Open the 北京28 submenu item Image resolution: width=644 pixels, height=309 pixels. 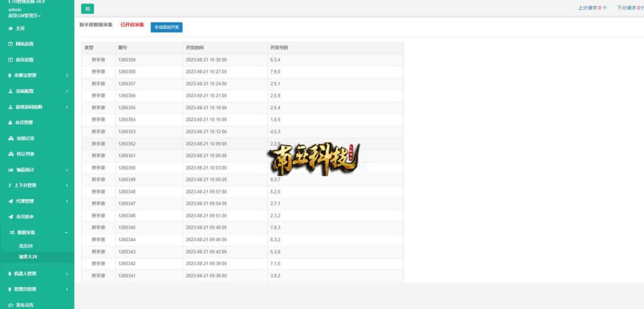coord(25,246)
